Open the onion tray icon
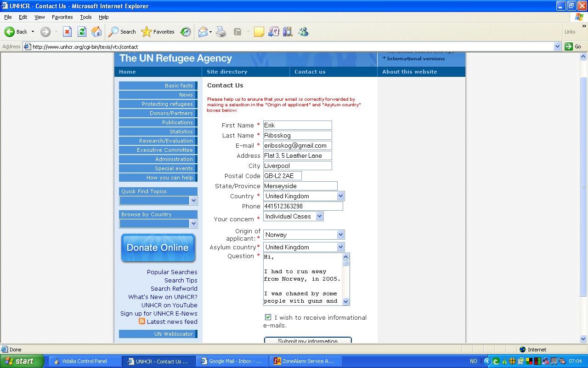 click(504, 361)
